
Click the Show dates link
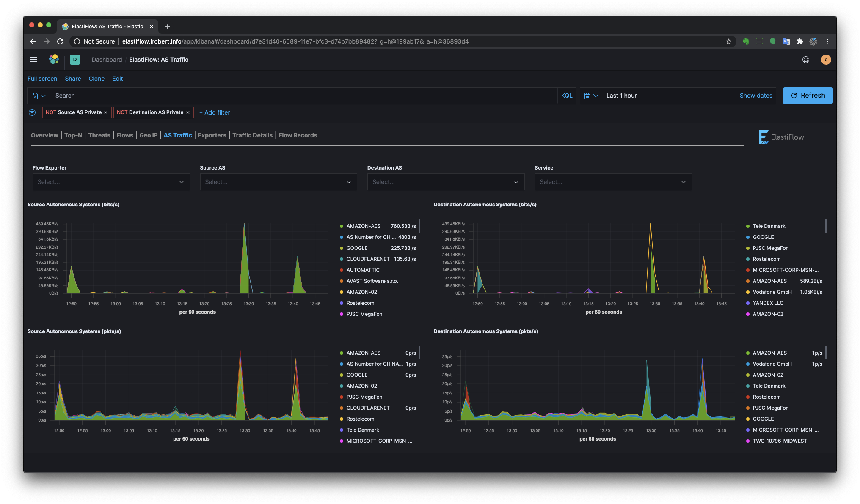756,96
